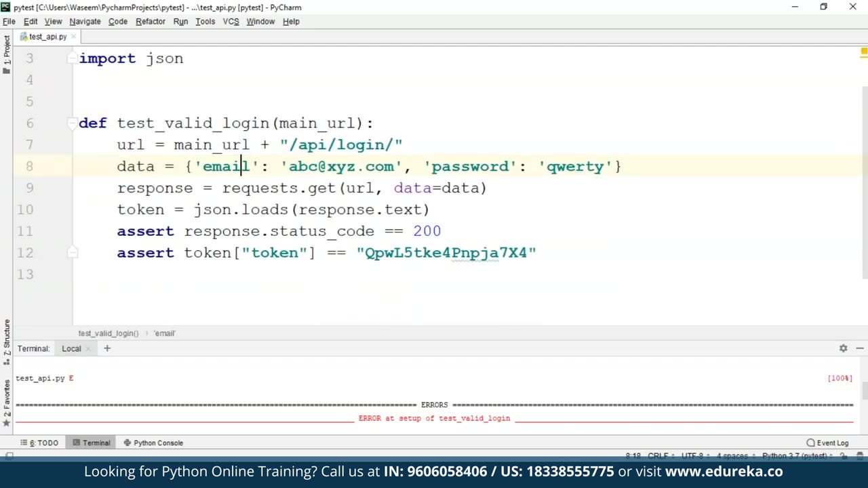This screenshot has height=488, width=868.
Task: Click 'ERROR at setup of test_valid_login' text
Action: (434, 418)
